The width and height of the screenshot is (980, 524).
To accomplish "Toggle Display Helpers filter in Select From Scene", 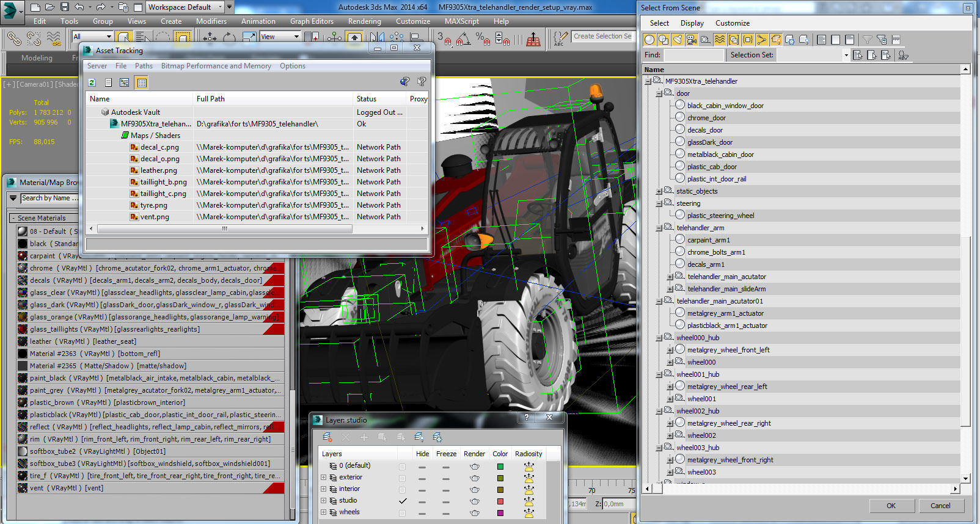I will click(x=706, y=40).
